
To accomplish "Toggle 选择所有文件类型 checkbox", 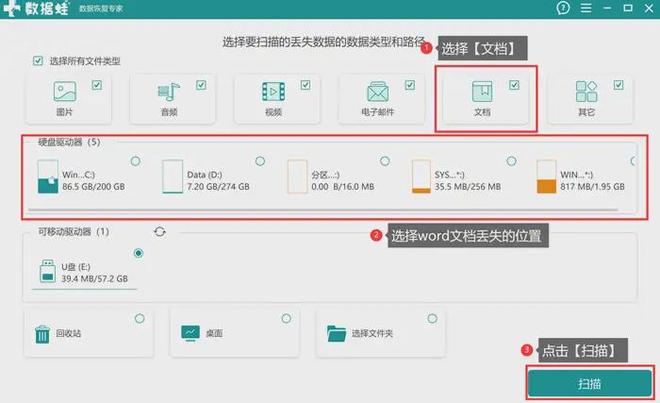I will click(x=38, y=61).
